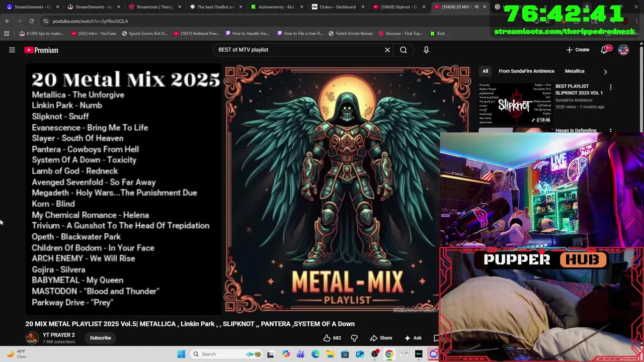Open the Kick bookmark

coord(437,34)
